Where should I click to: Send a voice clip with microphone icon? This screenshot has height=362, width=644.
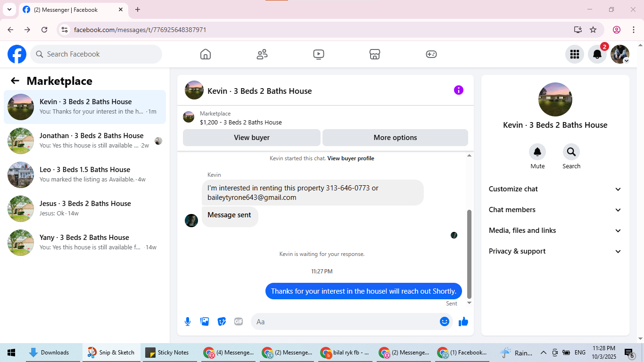tap(188, 321)
